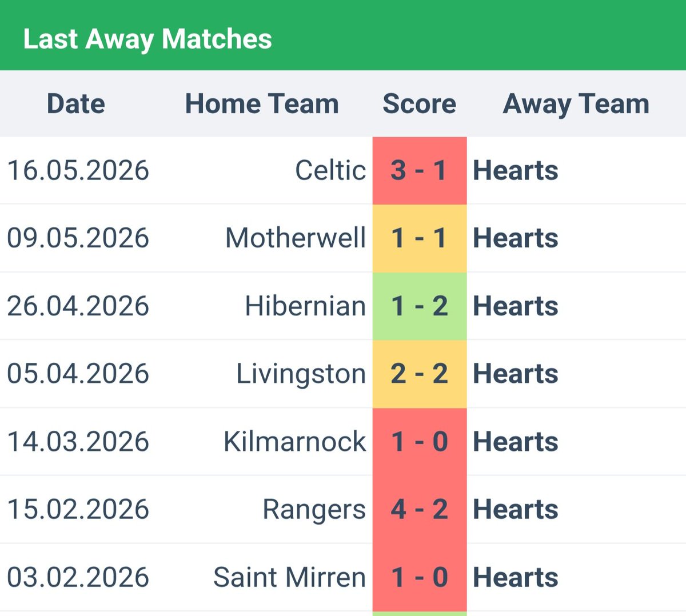Screen dimensions: 686x616
Task: Open the Kilmarnock team link
Action: 295,442
